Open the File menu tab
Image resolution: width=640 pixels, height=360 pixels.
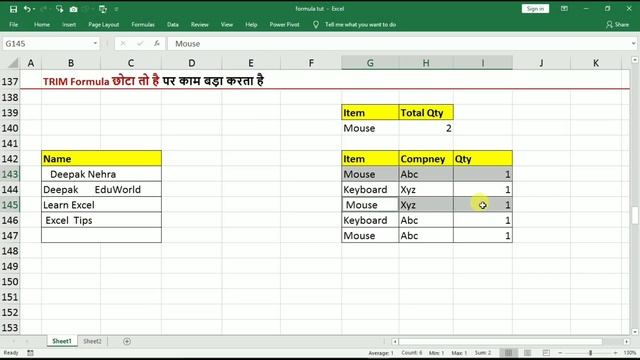(13, 24)
